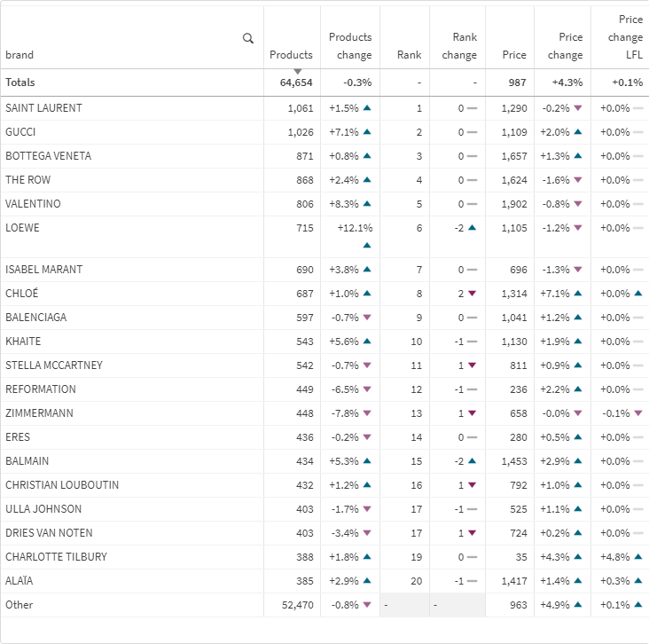Click Reformation products change -6.5%
The height and width of the screenshot is (644, 649).
pyautogui.click(x=345, y=389)
